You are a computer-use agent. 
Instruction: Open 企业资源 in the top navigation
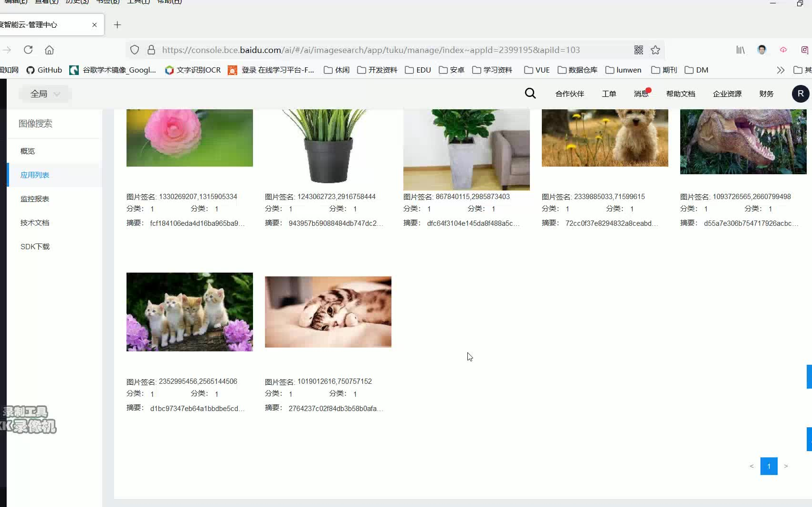727,94
